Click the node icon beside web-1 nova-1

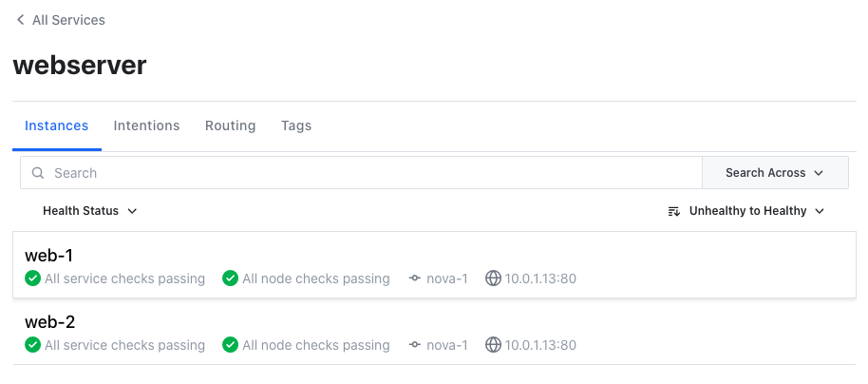pos(414,278)
